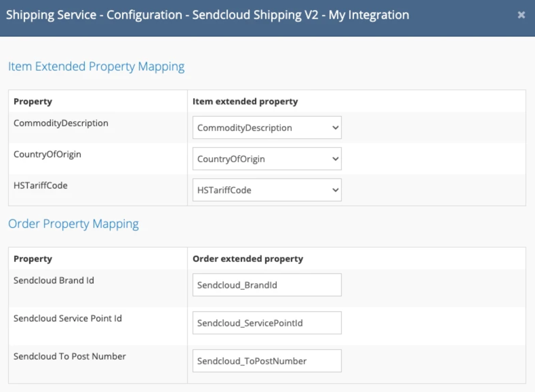Close the Shipping Service configuration dialog
This screenshot has height=392, width=535.
coord(521,15)
